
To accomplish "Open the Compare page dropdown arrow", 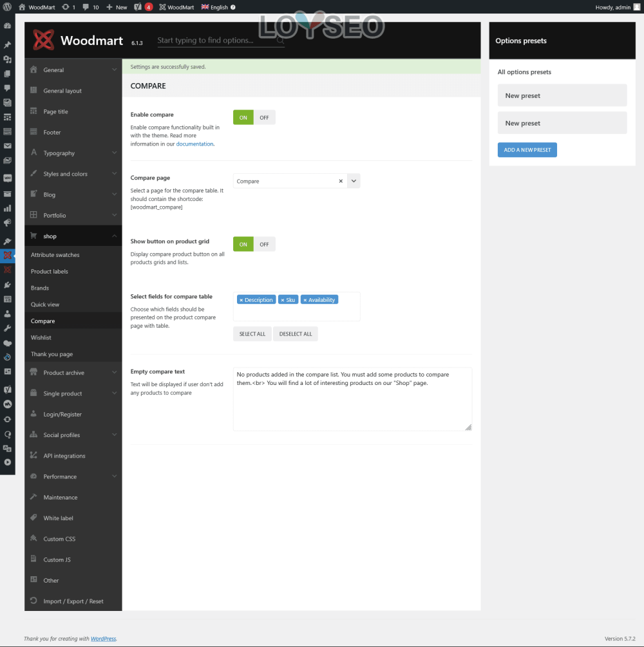I will click(354, 181).
